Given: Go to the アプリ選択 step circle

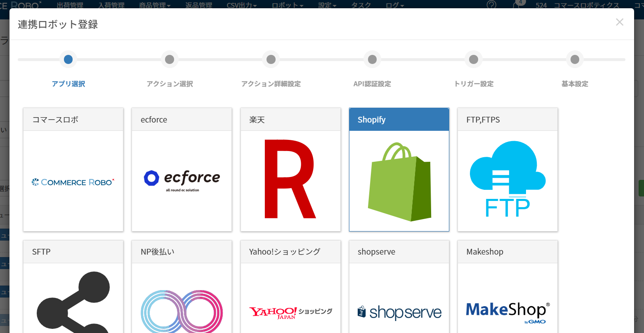Looking at the screenshot, I should 68,59.
